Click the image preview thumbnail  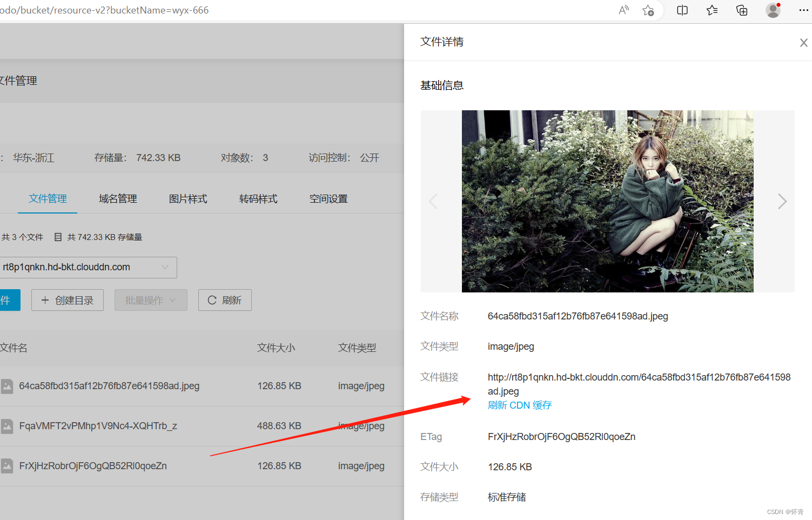(607, 201)
